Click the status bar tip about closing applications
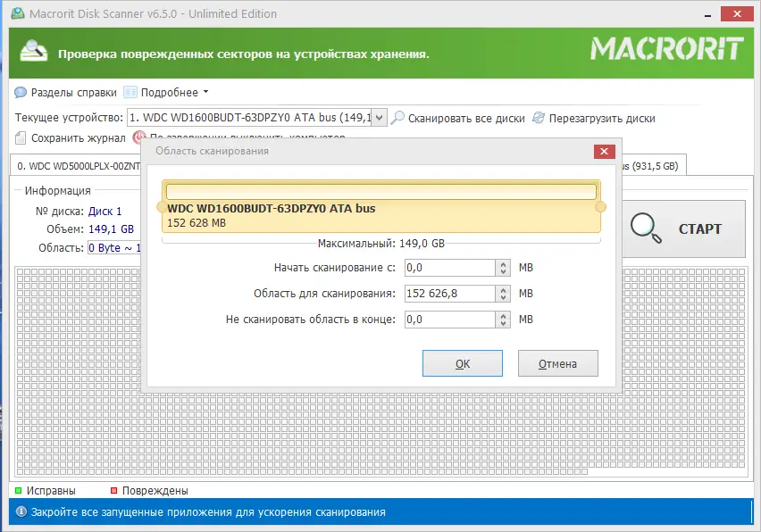761x532 pixels. coord(208,512)
